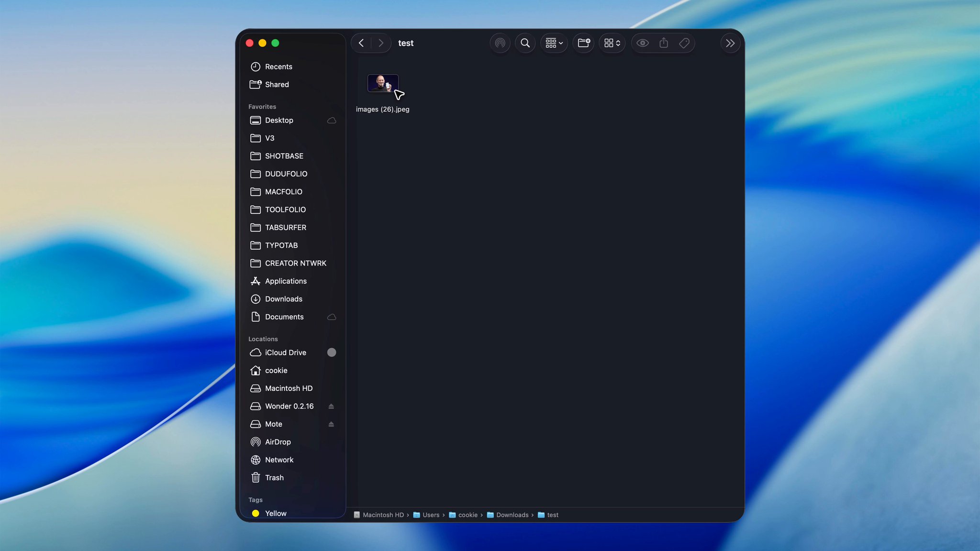Viewport: 980px width, 551px height.
Task: Open Downloads in the sidebar
Action: pos(293,299)
